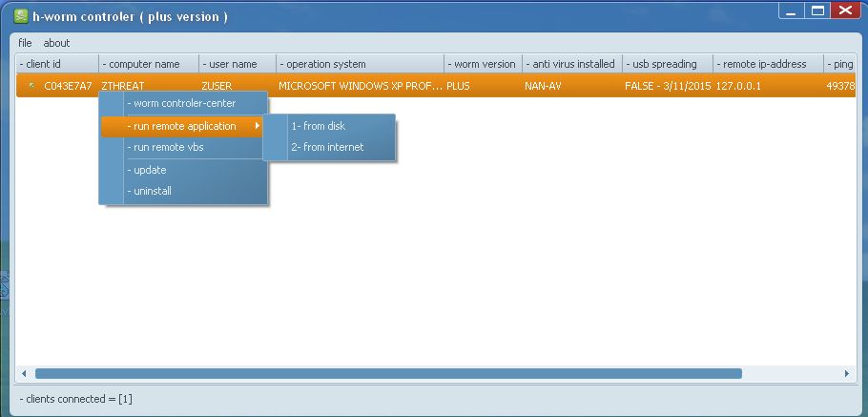The height and width of the screenshot is (417, 868).
Task: Click the anti virus installed column header
Action: tap(571, 64)
